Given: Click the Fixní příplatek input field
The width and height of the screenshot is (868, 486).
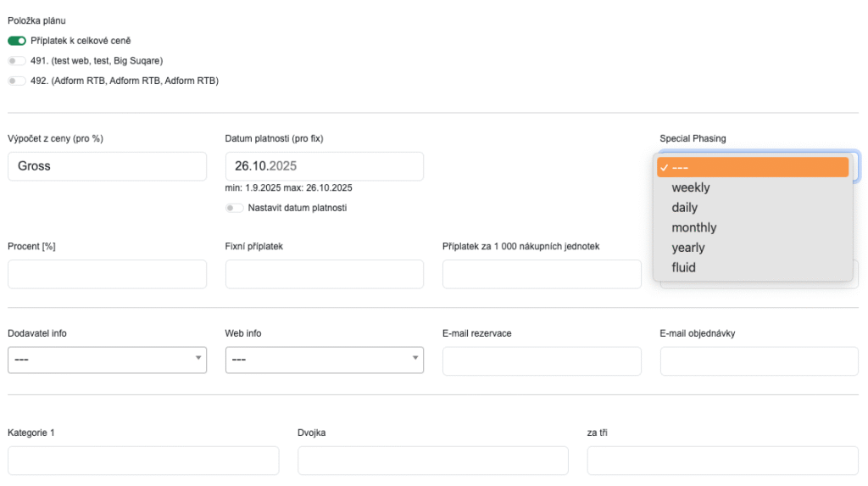Looking at the screenshot, I should [324, 274].
